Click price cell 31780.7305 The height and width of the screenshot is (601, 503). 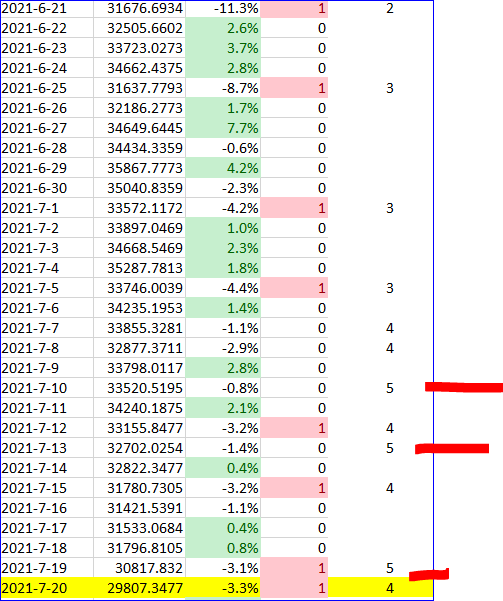point(139,488)
